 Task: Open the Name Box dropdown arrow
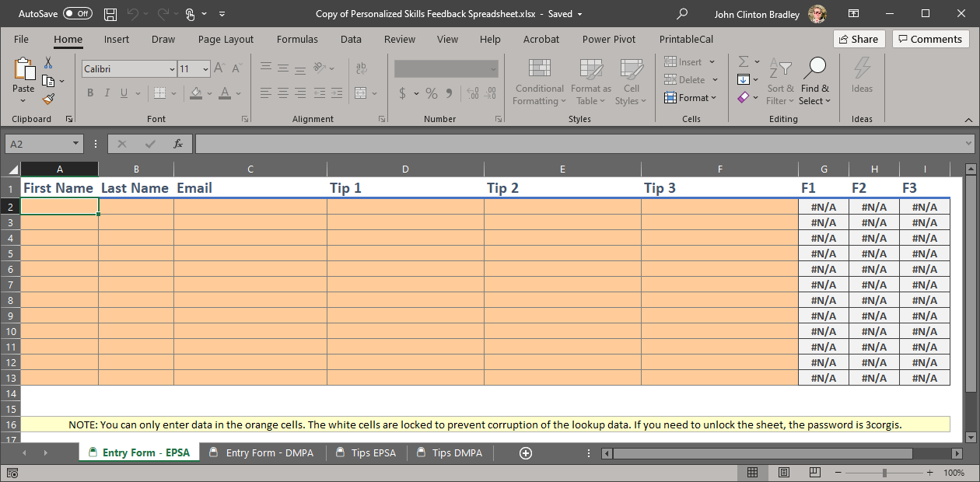pyautogui.click(x=75, y=144)
